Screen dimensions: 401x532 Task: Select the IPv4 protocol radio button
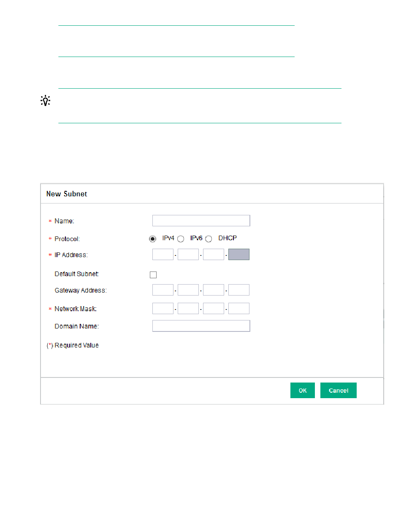point(152,239)
